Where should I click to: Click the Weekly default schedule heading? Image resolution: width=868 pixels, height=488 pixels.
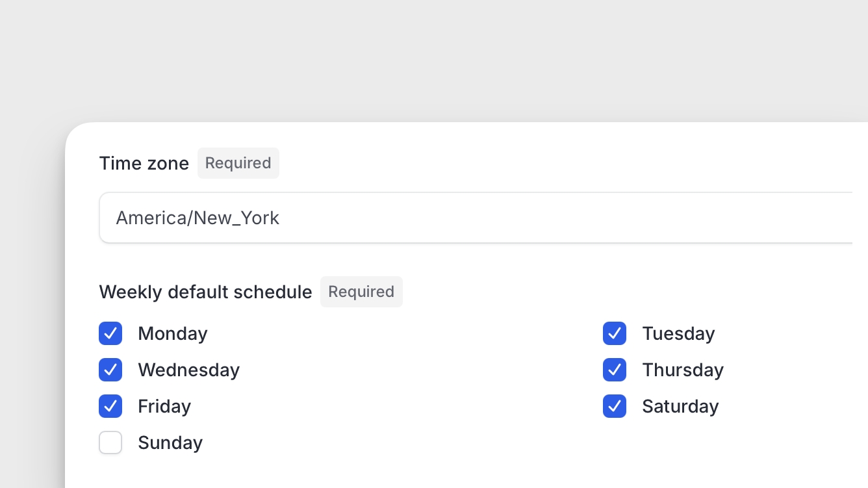coord(205,292)
